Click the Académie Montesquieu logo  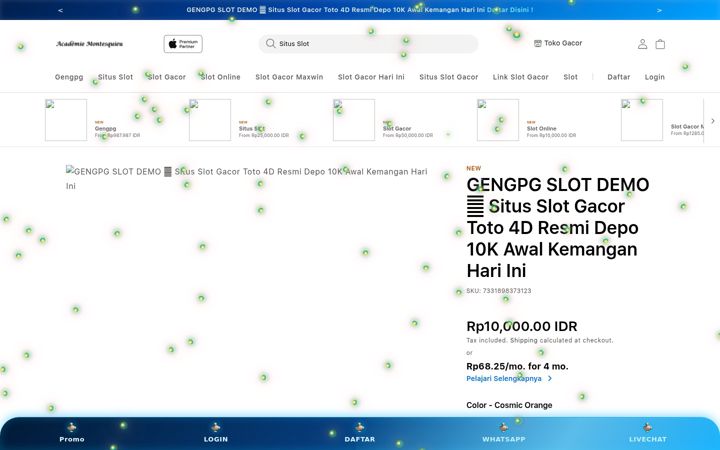[90, 44]
